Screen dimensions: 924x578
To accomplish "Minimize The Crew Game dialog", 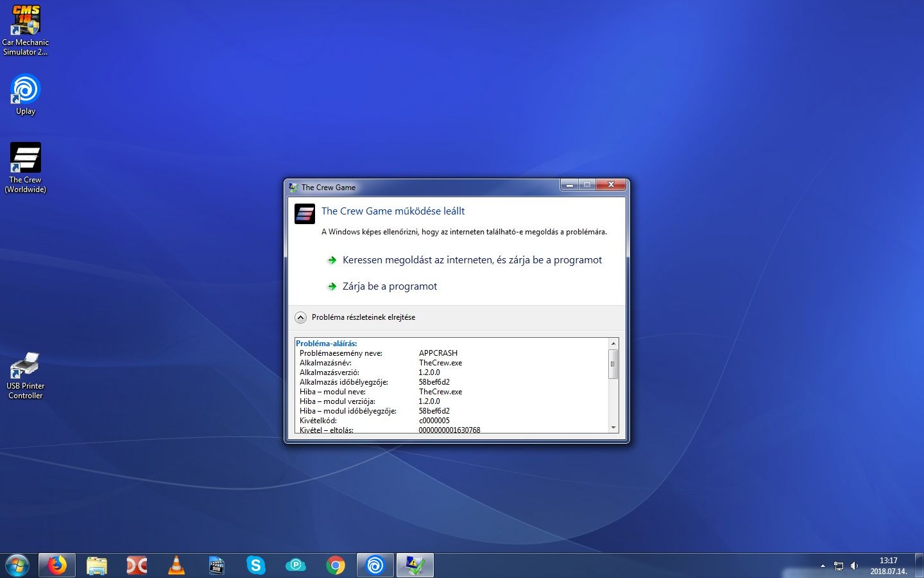I will [x=569, y=184].
